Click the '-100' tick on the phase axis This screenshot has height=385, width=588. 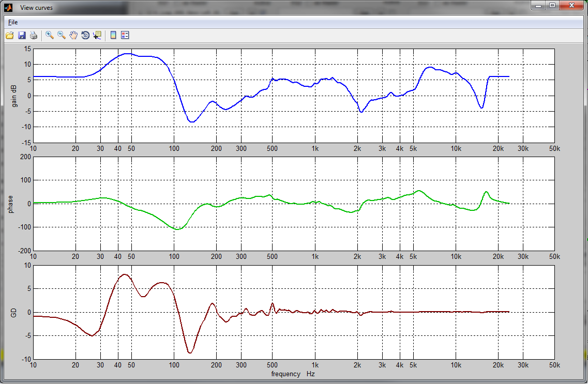25,227
